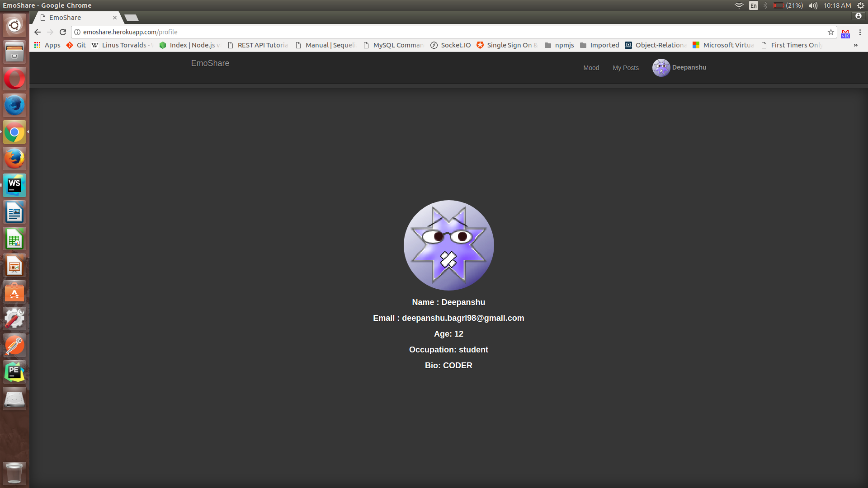Click the Deepanshu profile avatar image
Screen dimensions: 868x488
(x=660, y=67)
